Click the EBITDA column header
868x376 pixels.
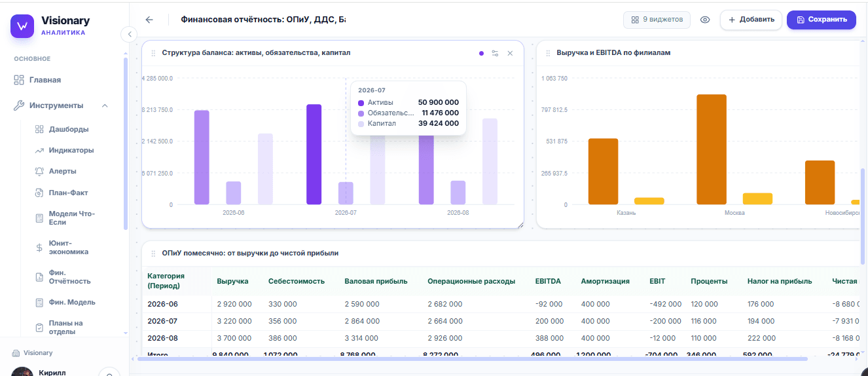548,281
